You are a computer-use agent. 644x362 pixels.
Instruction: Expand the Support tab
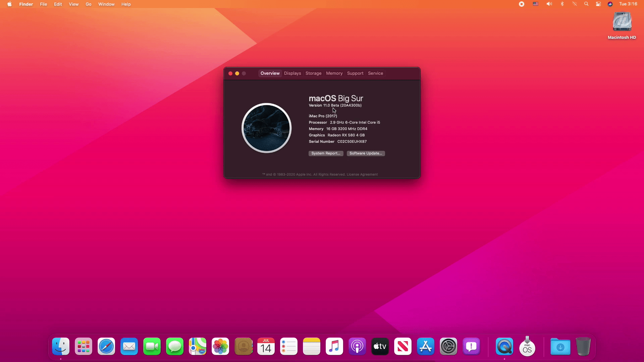pos(356,73)
